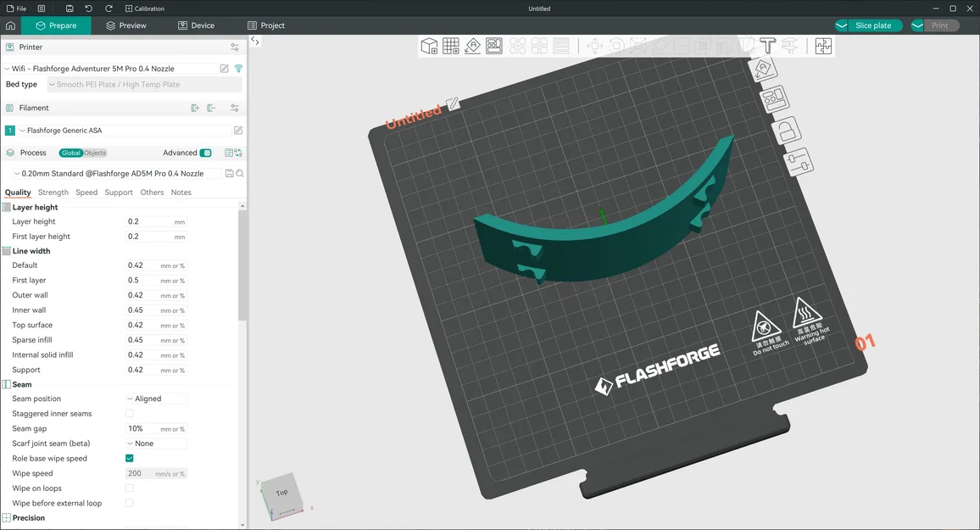Screen dimensions: 980x530
Task: Click filament 1 teal color swatch
Action: pyautogui.click(x=10, y=131)
